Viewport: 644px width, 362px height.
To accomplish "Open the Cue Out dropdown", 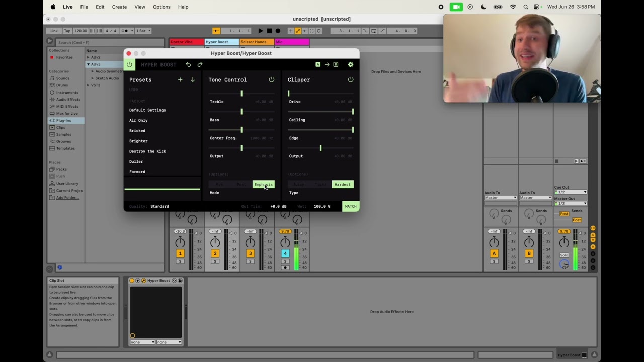I will [x=571, y=192].
